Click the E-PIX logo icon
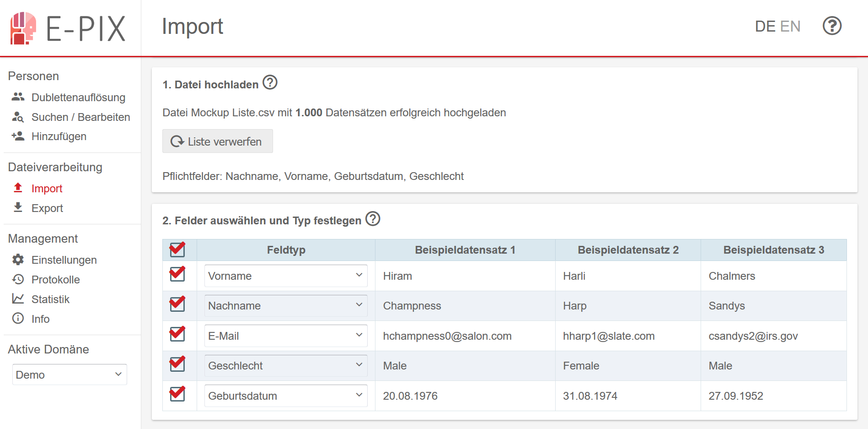The height and width of the screenshot is (429, 868). click(23, 28)
